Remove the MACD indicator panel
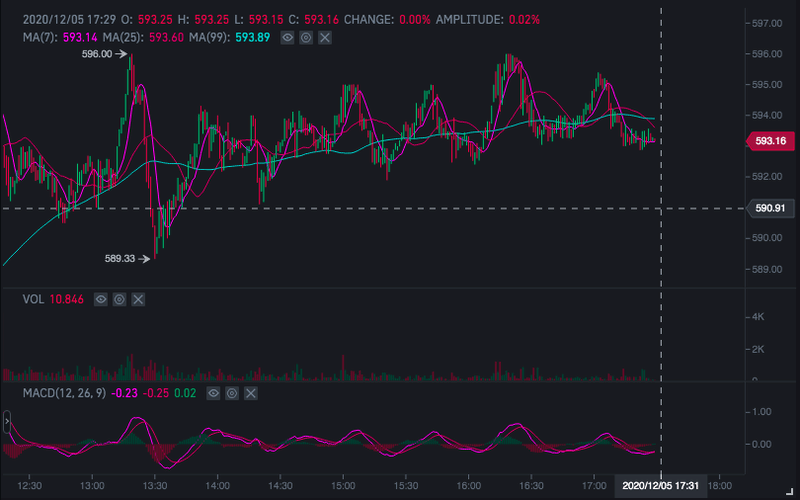 coord(250,395)
